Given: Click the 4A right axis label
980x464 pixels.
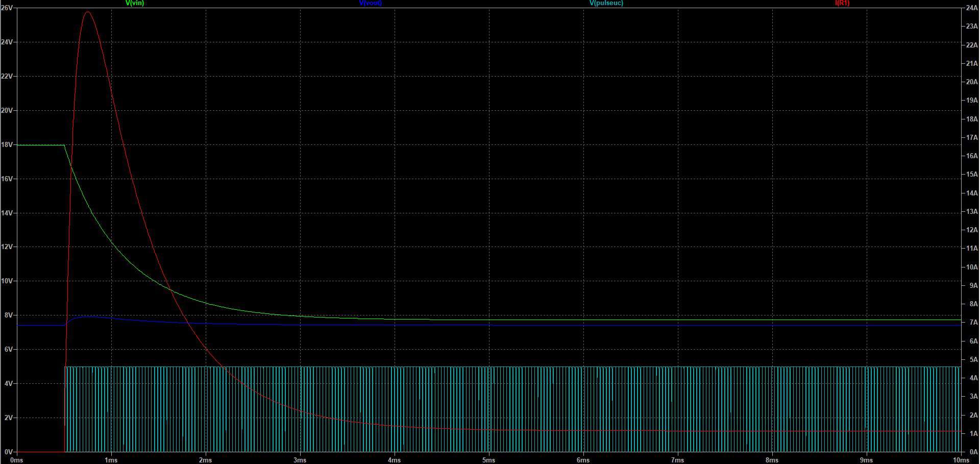Looking at the screenshot, I should tap(973, 378).
